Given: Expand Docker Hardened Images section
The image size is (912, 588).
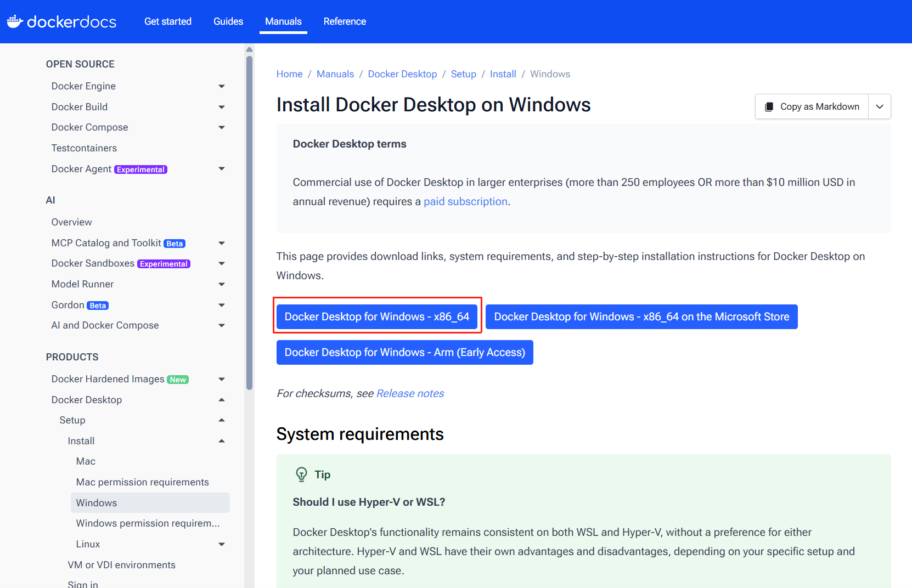Looking at the screenshot, I should click(222, 379).
